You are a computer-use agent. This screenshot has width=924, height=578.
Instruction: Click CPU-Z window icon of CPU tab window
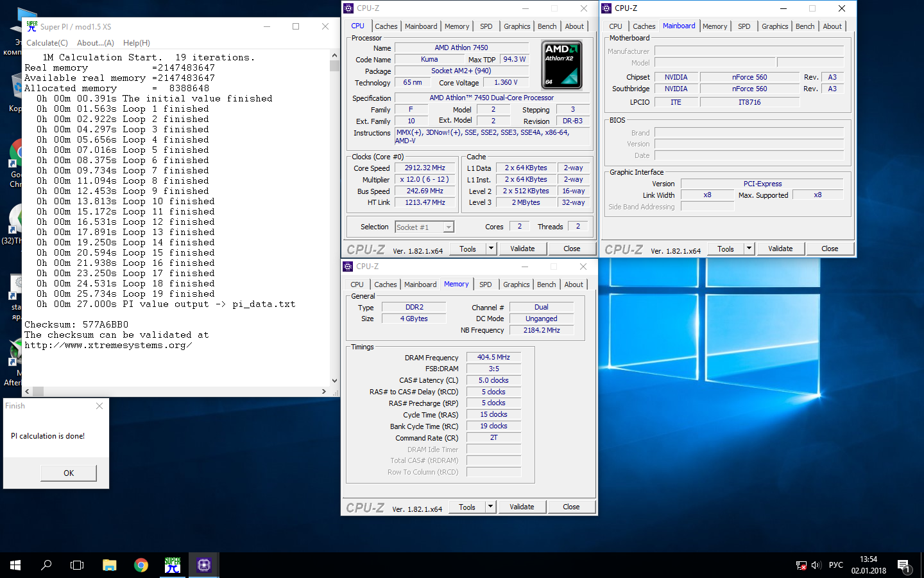click(x=348, y=8)
